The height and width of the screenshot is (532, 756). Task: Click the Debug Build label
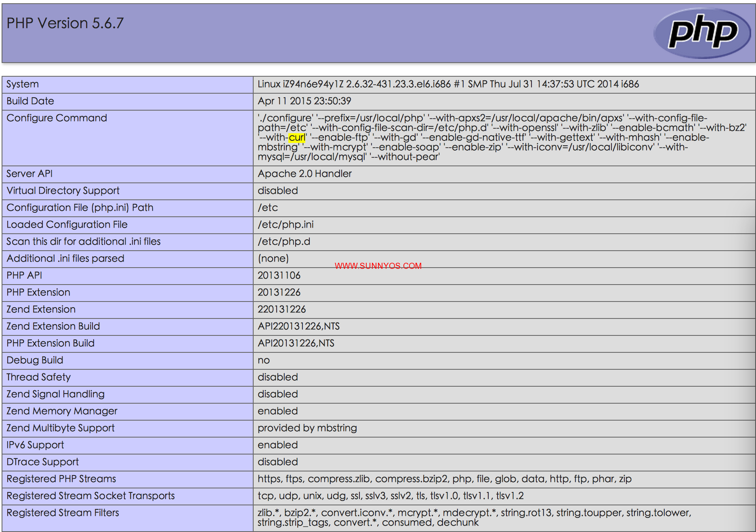[35, 360]
